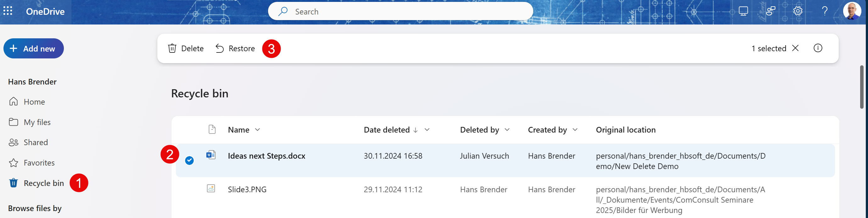Click the vertical scrollbar thumb
Image resolution: width=868 pixels, height=218 pixels.
pyautogui.click(x=862, y=87)
